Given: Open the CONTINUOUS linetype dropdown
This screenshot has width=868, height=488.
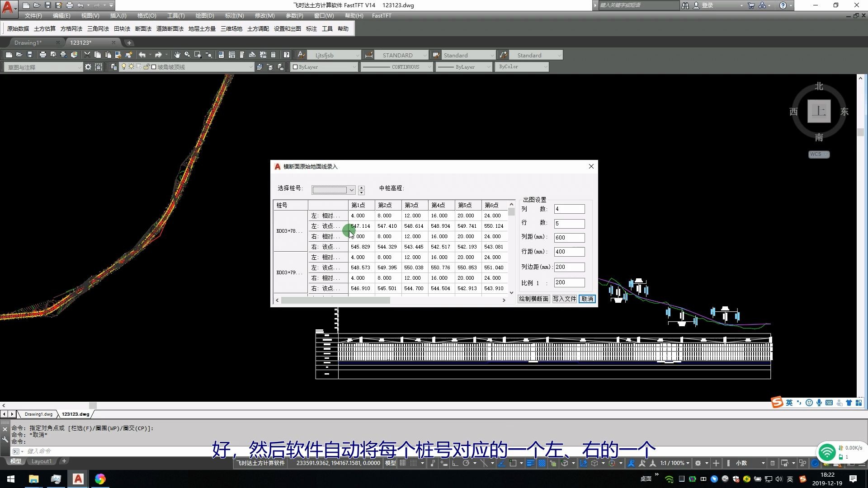Looking at the screenshot, I should (429, 67).
